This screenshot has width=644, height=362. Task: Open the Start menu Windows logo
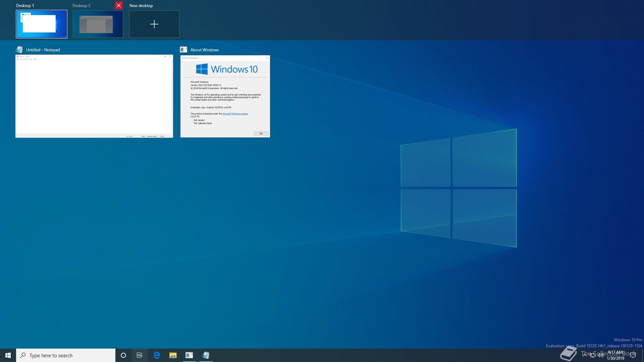pyautogui.click(x=8, y=355)
